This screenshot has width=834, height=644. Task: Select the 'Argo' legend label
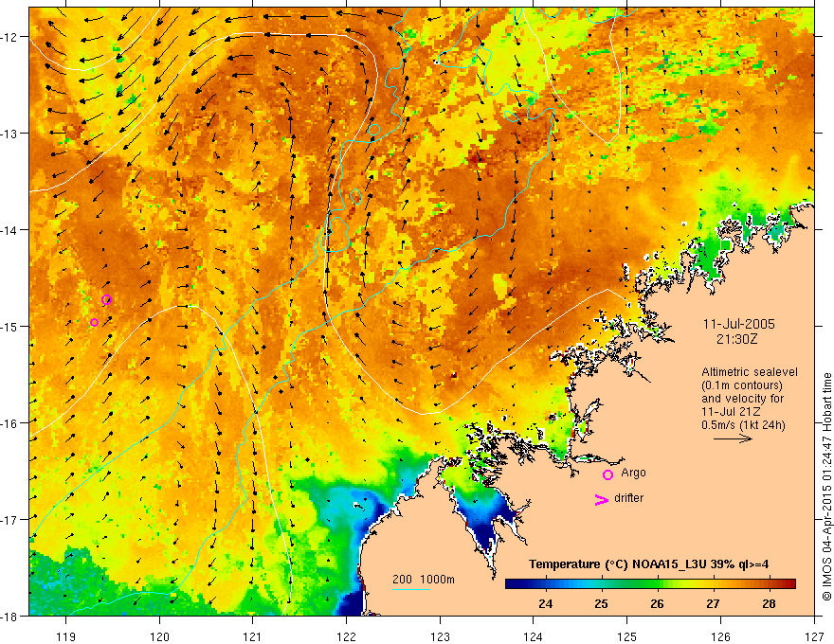633,473
